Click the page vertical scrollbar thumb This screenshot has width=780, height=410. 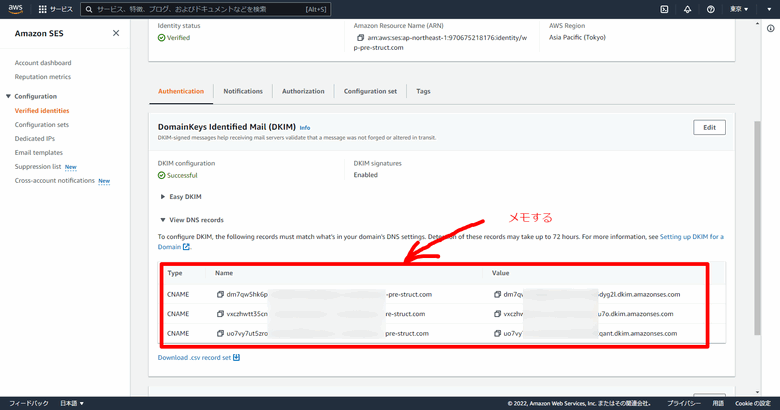click(757, 228)
